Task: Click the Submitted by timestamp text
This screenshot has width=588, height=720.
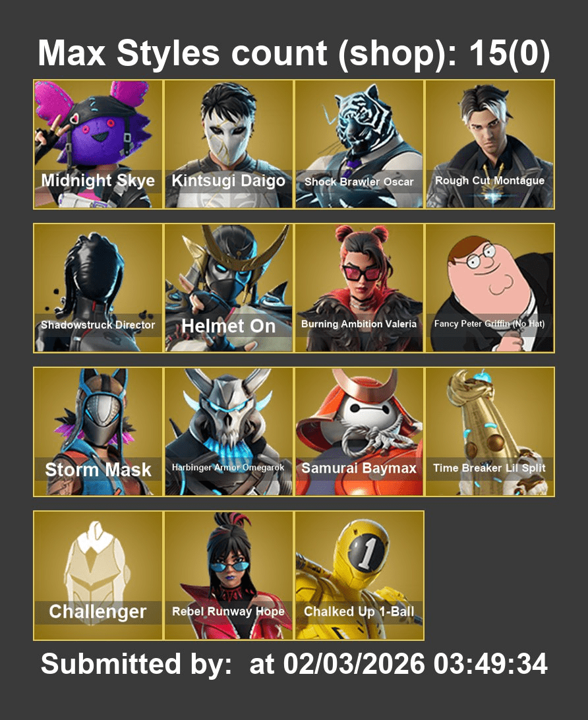Action: point(294,665)
